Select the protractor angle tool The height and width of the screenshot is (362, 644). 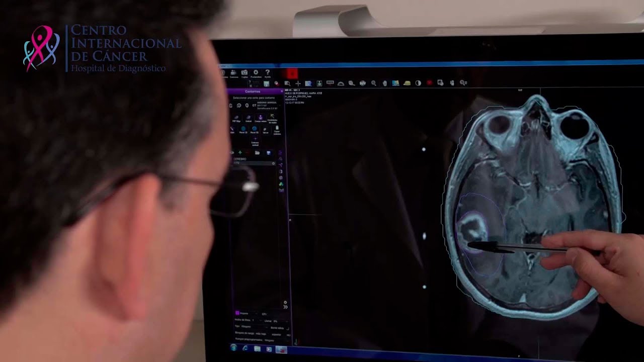tap(341, 84)
